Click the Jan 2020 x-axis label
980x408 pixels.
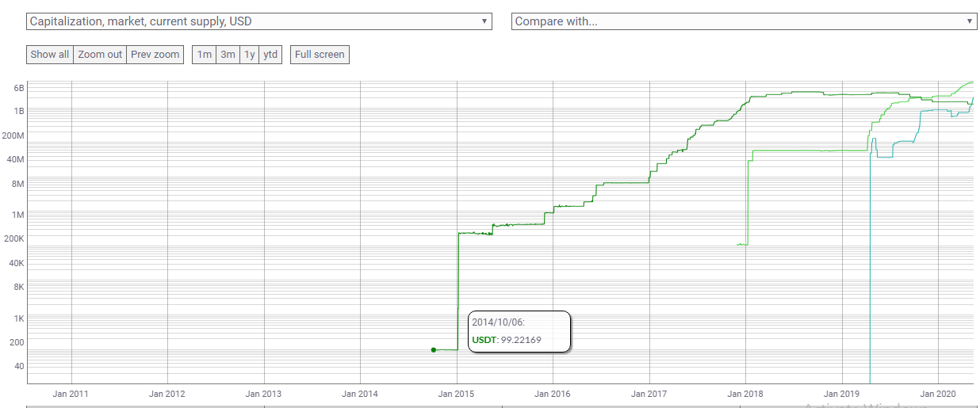[x=938, y=394]
